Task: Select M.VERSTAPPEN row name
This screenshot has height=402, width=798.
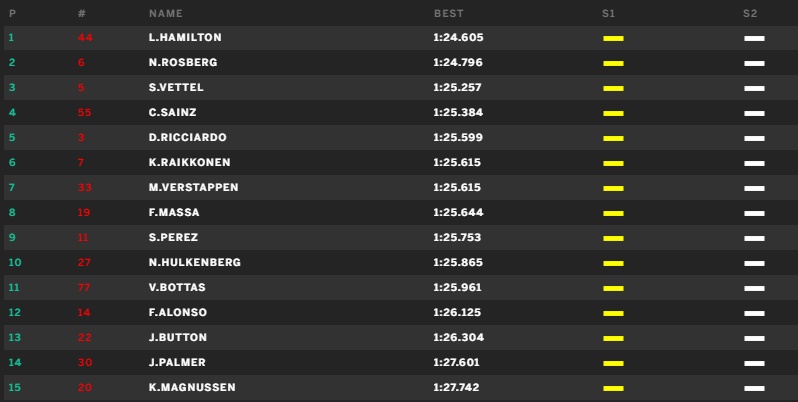Action: click(193, 188)
